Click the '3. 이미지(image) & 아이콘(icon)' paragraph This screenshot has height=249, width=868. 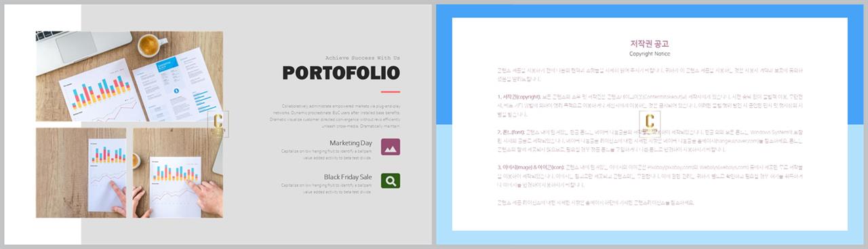650,176
